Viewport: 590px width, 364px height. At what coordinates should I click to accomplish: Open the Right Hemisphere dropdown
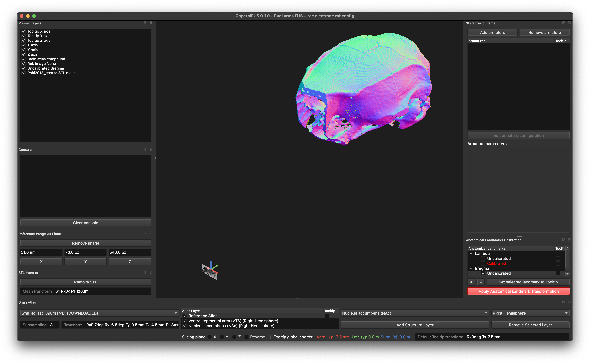point(530,313)
